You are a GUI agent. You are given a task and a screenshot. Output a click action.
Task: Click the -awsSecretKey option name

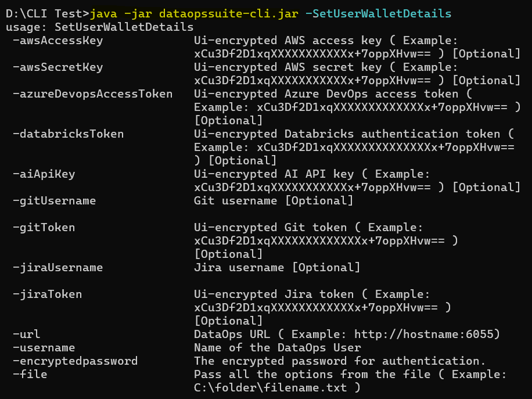(x=57, y=67)
